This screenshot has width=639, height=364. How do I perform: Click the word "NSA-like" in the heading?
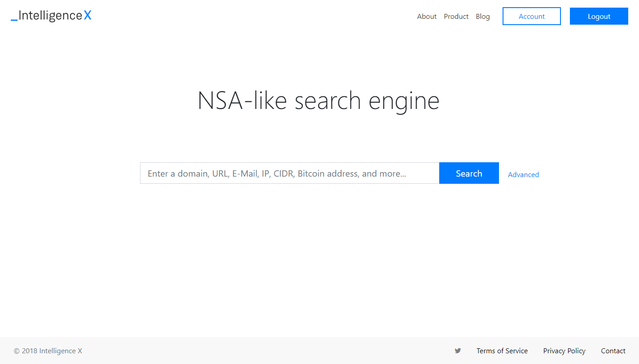[242, 100]
